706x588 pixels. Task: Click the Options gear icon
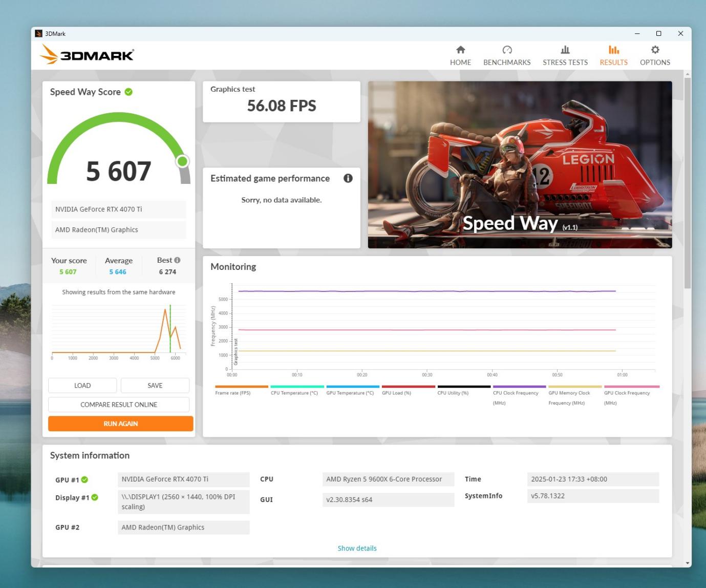655,50
